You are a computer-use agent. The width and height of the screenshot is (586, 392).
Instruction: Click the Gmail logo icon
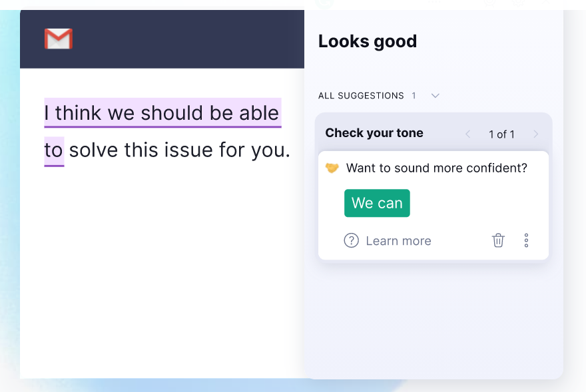pyautogui.click(x=59, y=39)
